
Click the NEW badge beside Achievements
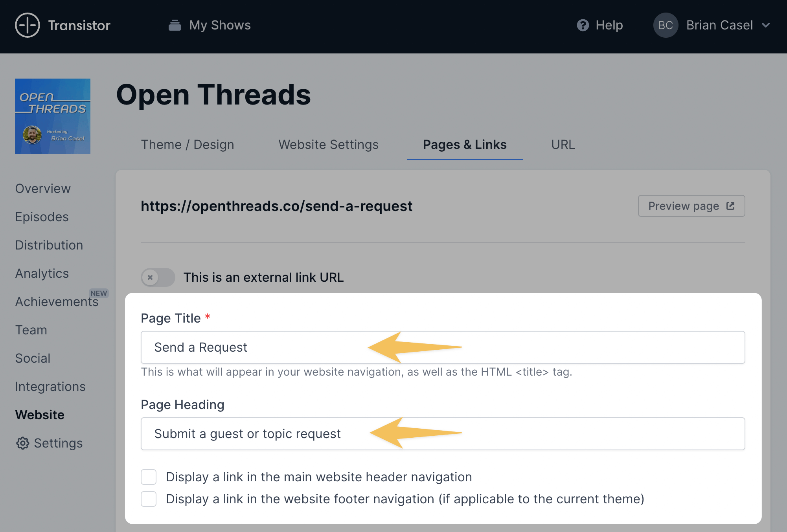[x=99, y=293]
